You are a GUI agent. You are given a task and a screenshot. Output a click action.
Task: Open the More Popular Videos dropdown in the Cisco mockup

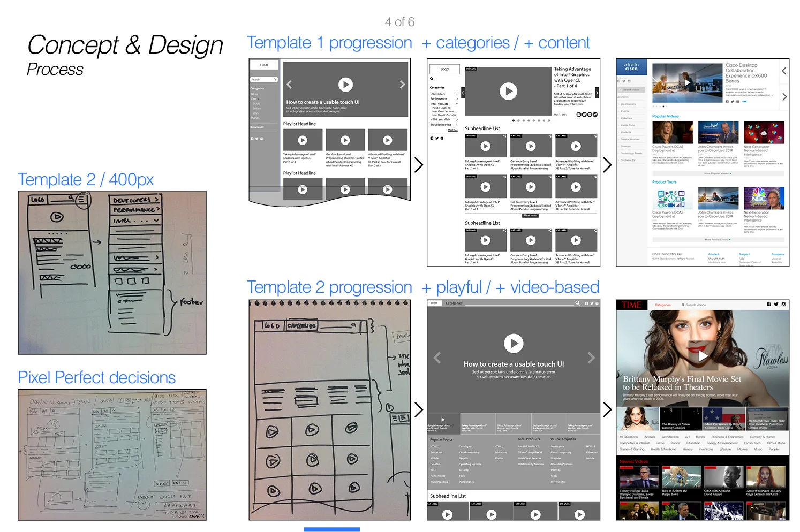[718, 173]
